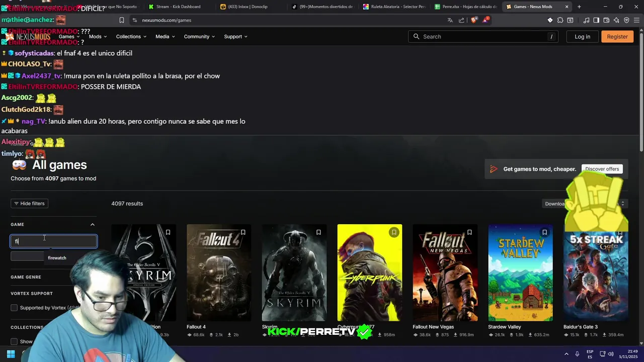Toggle the browser sidebar panel icon
The image size is (644, 362).
click(x=596, y=20)
